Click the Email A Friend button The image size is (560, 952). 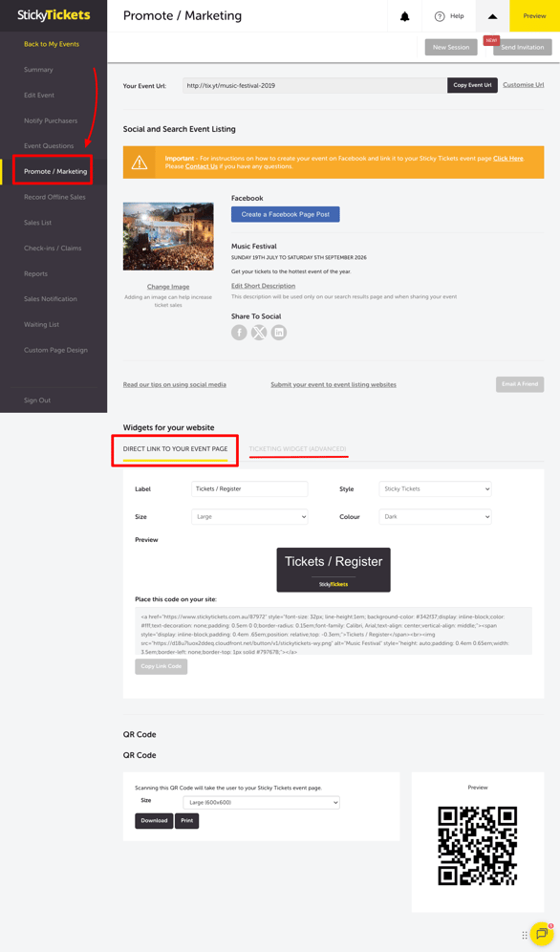(519, 384)
